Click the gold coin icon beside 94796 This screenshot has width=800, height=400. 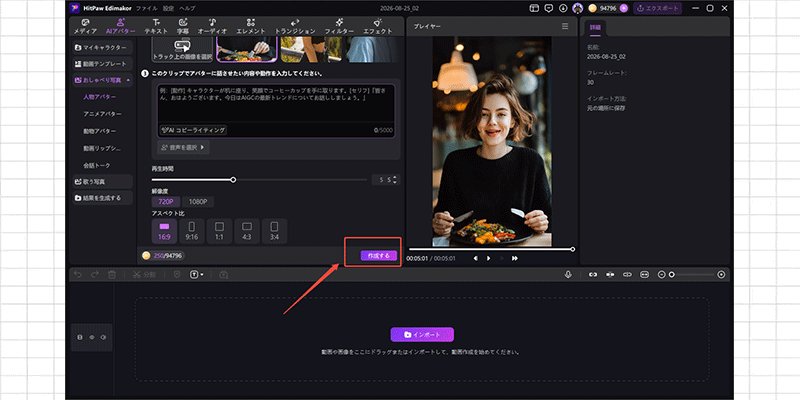click(592, 8)
